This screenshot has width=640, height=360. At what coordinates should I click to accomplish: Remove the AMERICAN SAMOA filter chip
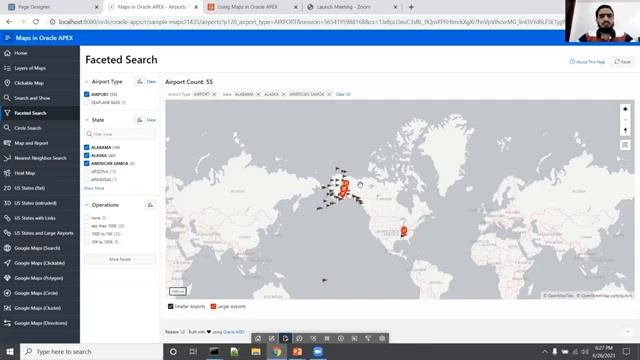coord(329,94)
